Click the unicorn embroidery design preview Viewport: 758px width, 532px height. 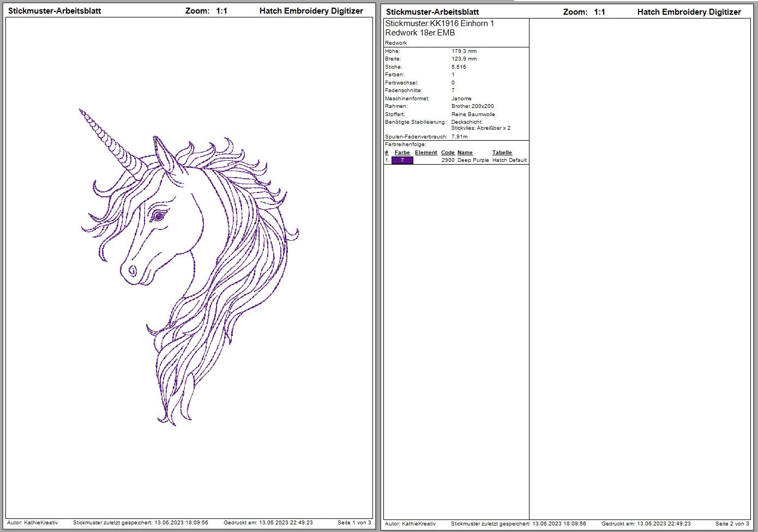coord(189,267)
